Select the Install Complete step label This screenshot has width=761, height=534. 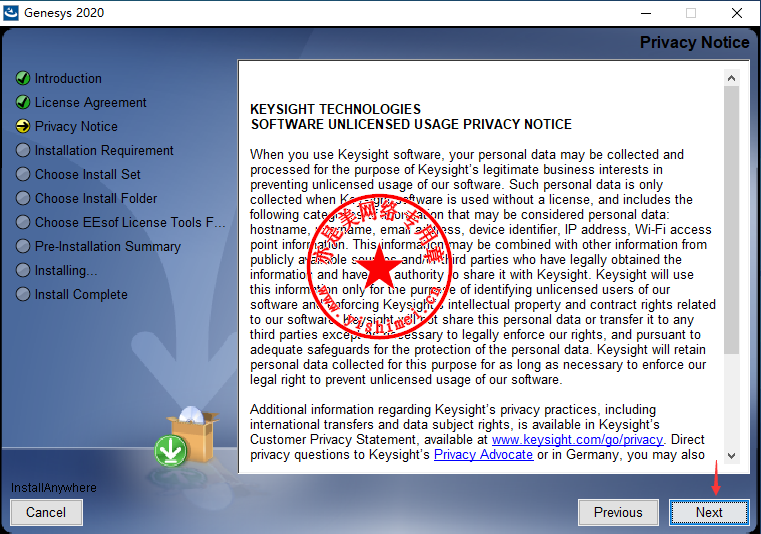81,295
